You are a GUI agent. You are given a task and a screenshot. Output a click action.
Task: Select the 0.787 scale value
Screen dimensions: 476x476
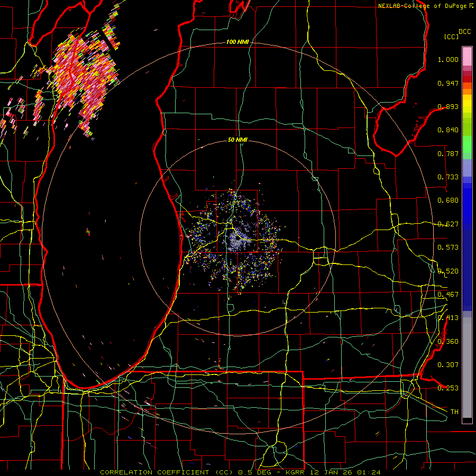coord(448,153)
